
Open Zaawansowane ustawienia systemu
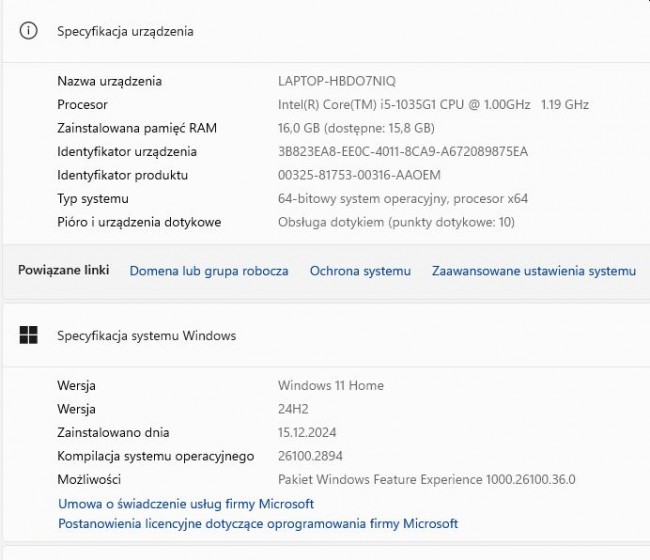(533, 271)
